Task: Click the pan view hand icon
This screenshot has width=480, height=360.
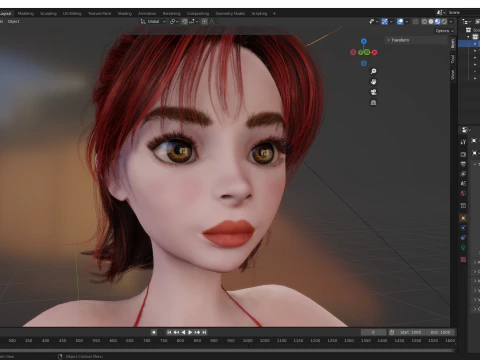Action: click(373, 82)
